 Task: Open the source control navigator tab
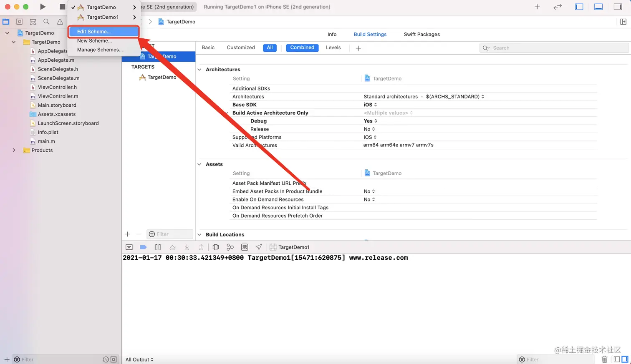(x=19, y=22)
